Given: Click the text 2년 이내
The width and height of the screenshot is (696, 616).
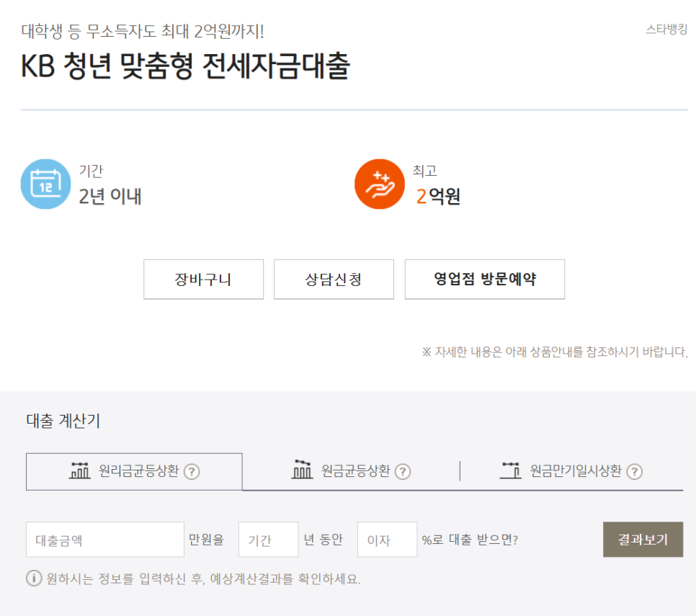Looking at the screenshot, I should pos(110,196).
